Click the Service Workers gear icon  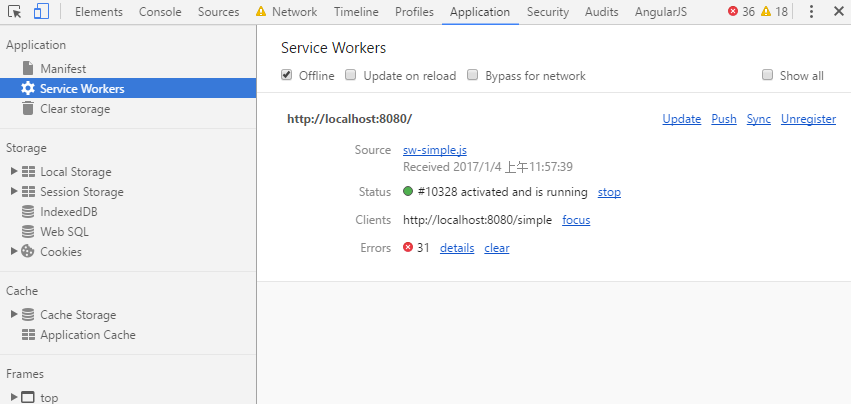click(28, 89)
